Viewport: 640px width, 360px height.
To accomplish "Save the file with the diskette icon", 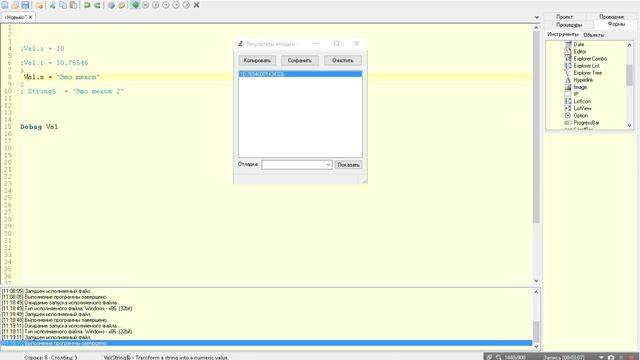I will [x=25, y=5].
